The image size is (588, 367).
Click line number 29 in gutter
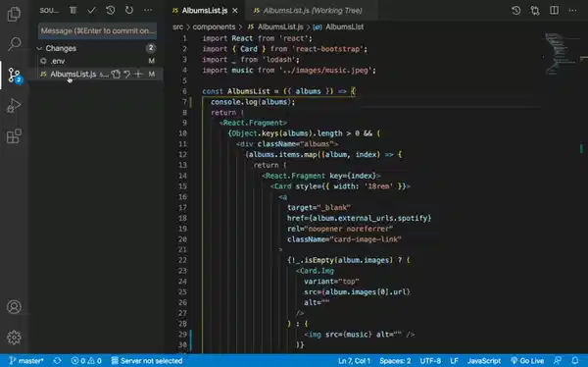click(182, 334)
